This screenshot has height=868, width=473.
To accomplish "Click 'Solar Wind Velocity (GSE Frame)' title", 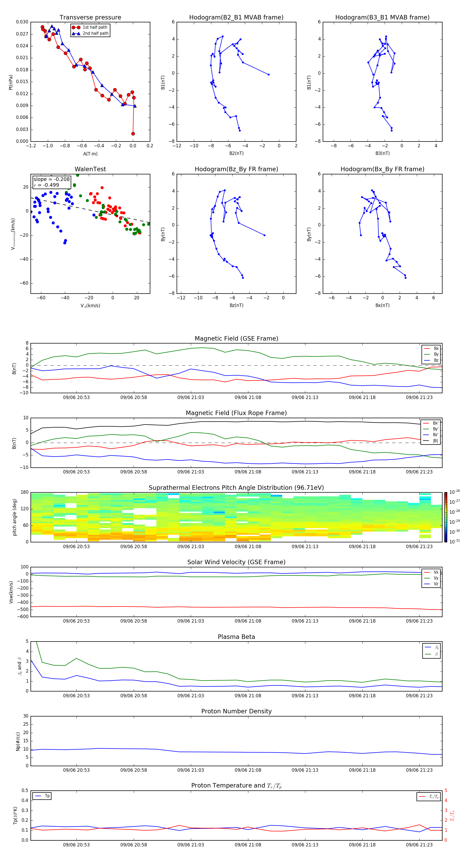I will click(236, 562).
